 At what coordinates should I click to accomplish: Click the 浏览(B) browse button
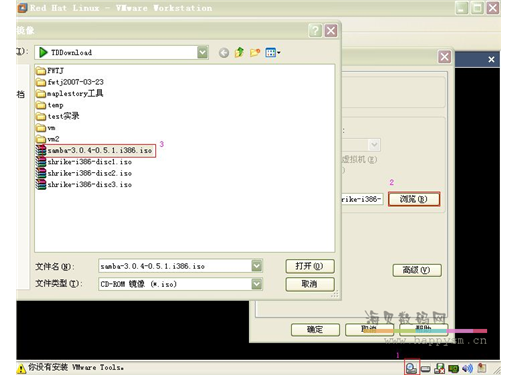pos(414,199)
